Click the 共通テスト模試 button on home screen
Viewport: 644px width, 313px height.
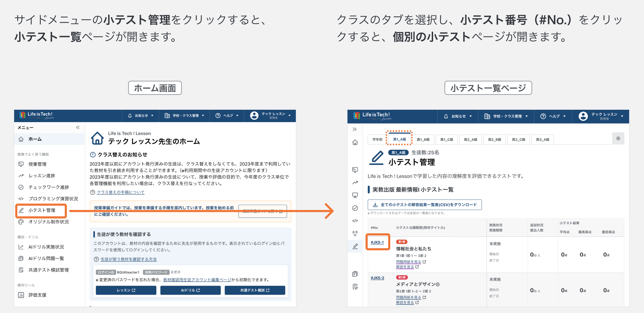255,290
